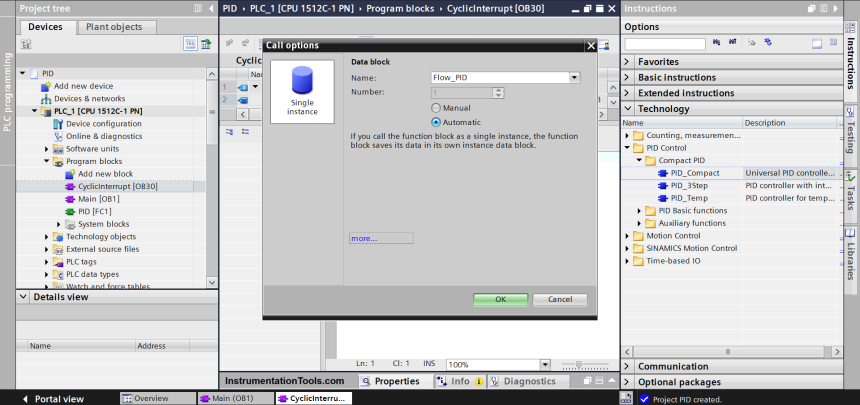The height and width of the screenshot is (405, 860).
Task: Adjust the editor zoom slider
Action: 577,364
